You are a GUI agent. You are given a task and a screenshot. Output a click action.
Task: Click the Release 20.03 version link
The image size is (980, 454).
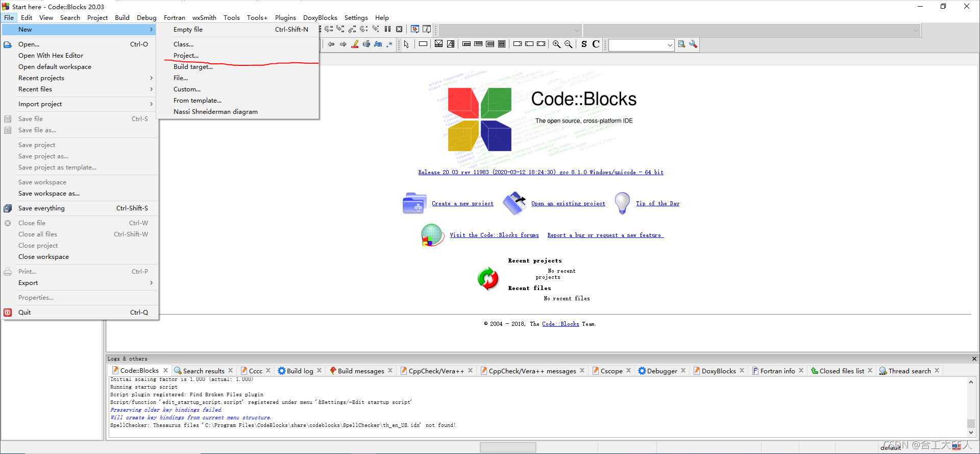coord(541,172)
